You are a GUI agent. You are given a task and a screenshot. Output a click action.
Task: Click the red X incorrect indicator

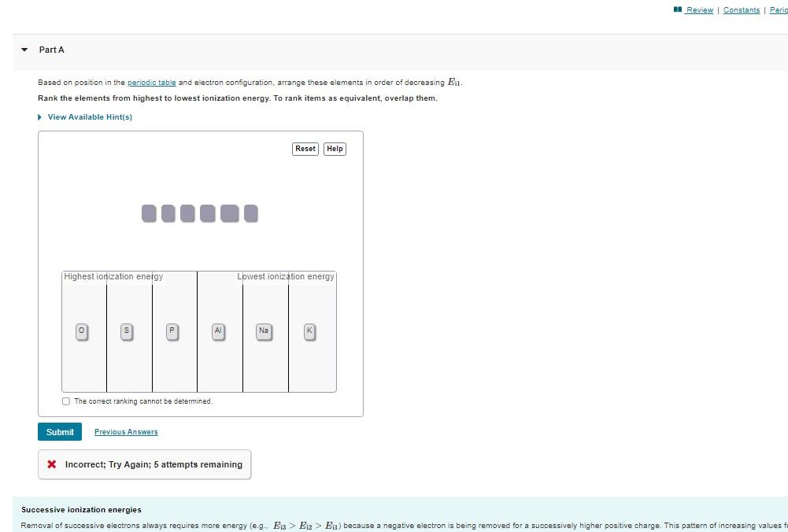51,464
